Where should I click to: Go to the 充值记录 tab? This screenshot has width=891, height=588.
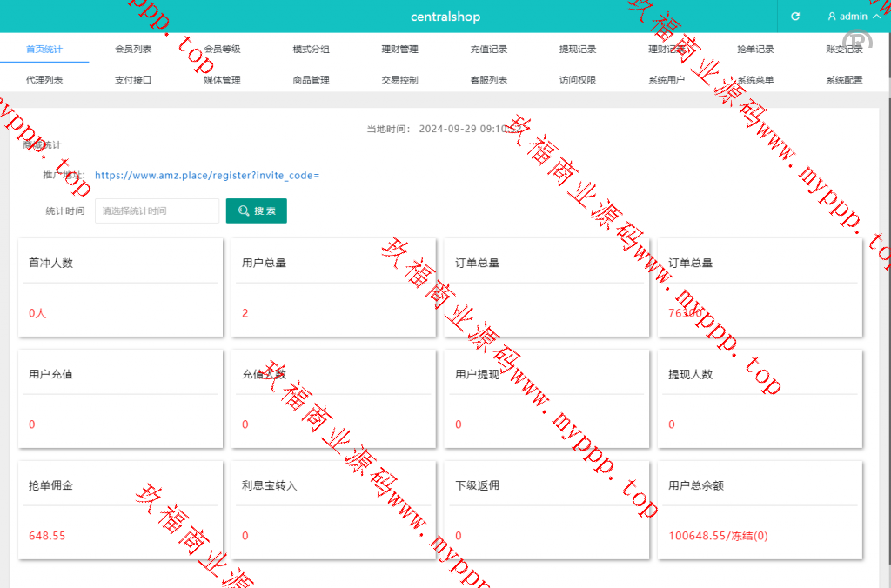[488, 50]
